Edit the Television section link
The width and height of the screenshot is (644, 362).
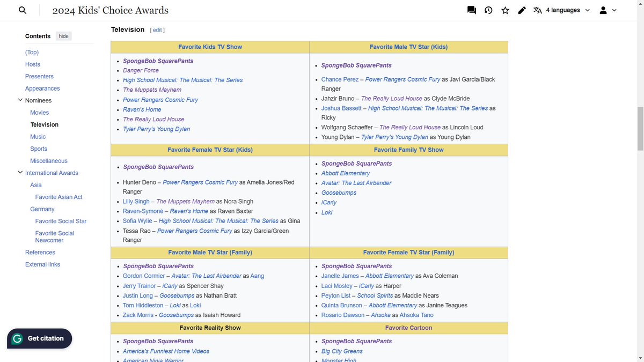point(158,30)
